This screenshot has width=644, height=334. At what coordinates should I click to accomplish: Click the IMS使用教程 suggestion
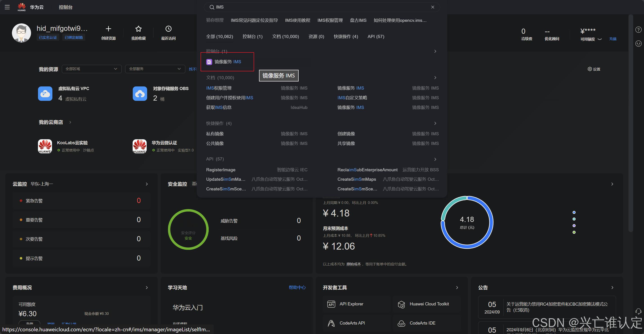coord(297,20)
